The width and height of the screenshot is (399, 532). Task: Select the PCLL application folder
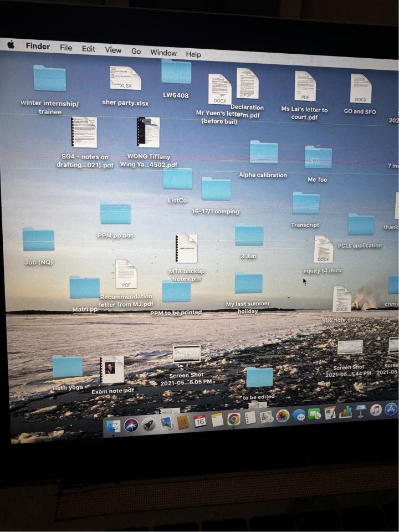361,224
